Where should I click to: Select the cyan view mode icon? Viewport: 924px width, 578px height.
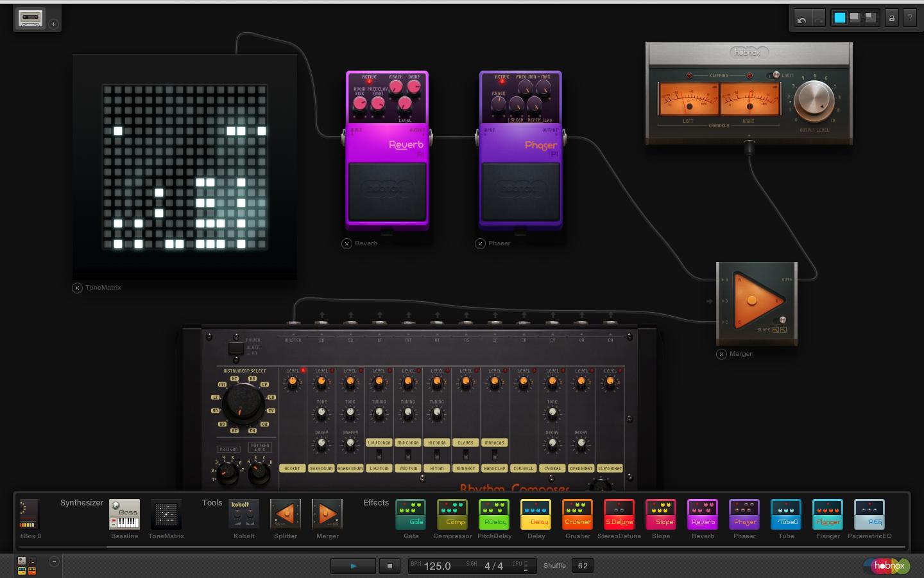click(839, 18)
